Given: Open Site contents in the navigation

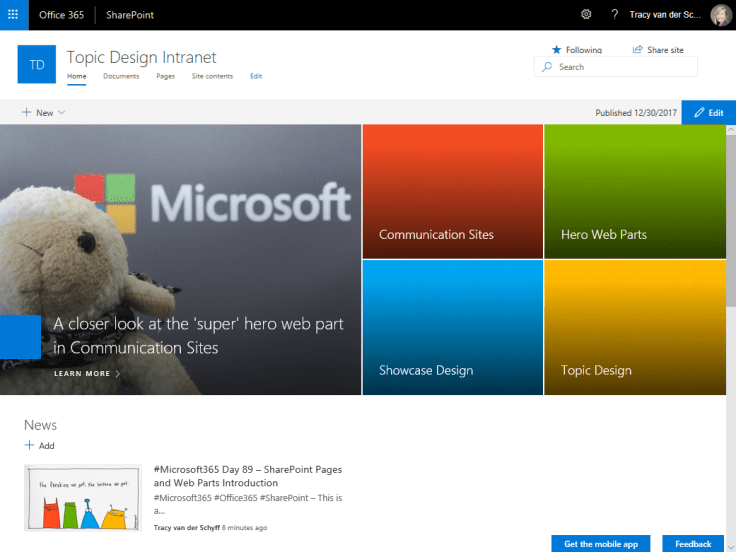Looking at the screenshot, I should 212,76.
